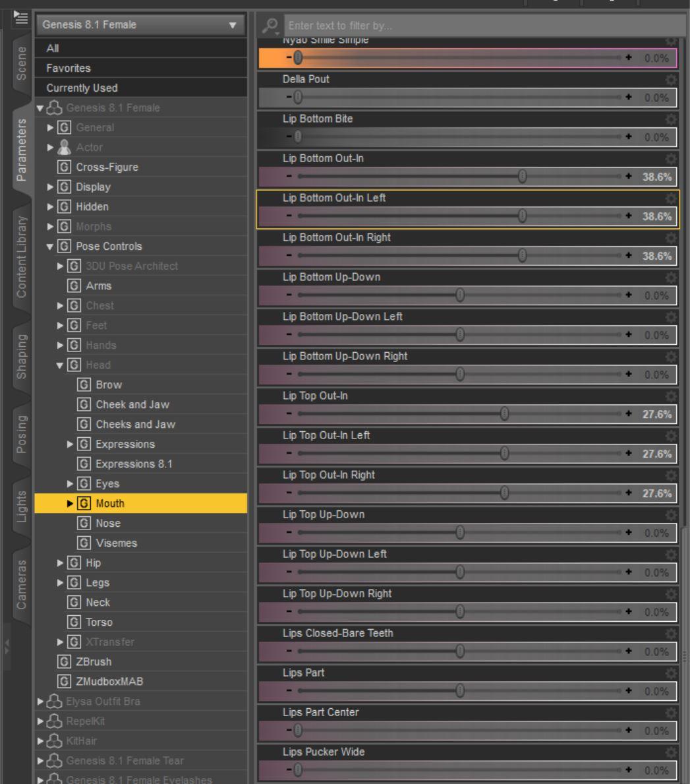Collapse the Pose Controls group
690x784 pixels.
(50, 247)
